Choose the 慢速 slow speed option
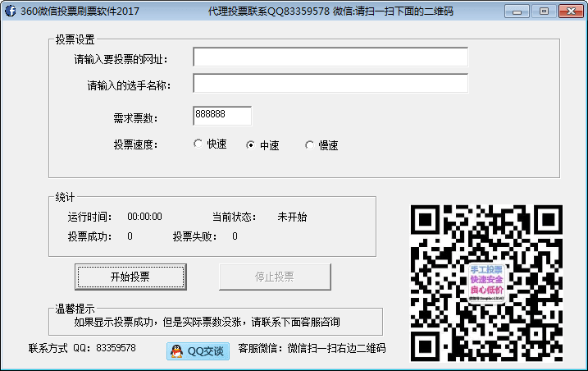Screen dimensions: 588x371 (x=309, y=145)
